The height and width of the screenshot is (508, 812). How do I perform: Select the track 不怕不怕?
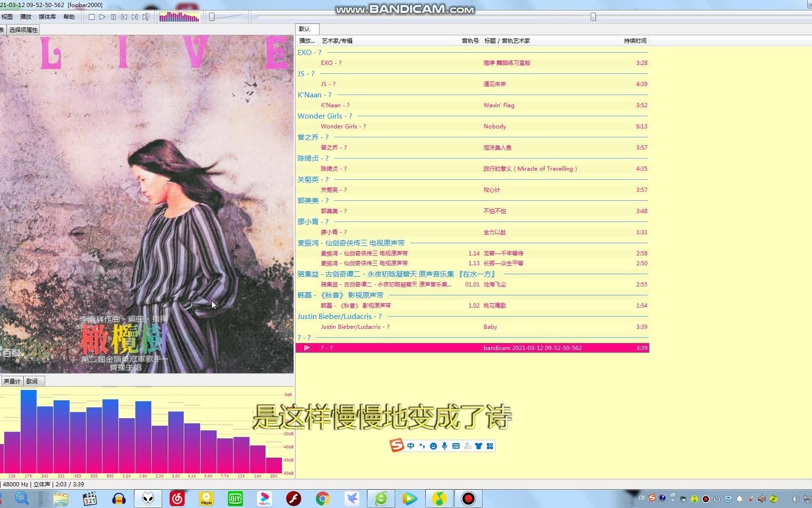click(x=472, y=211)
